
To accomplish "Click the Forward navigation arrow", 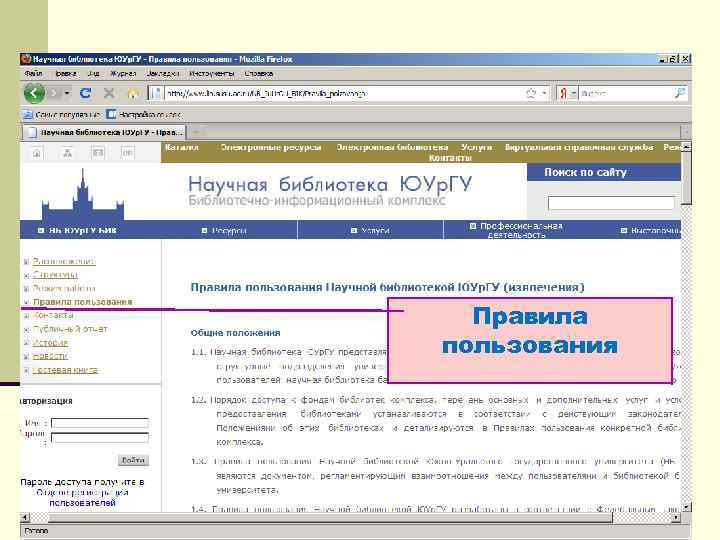I will (54, 94).
